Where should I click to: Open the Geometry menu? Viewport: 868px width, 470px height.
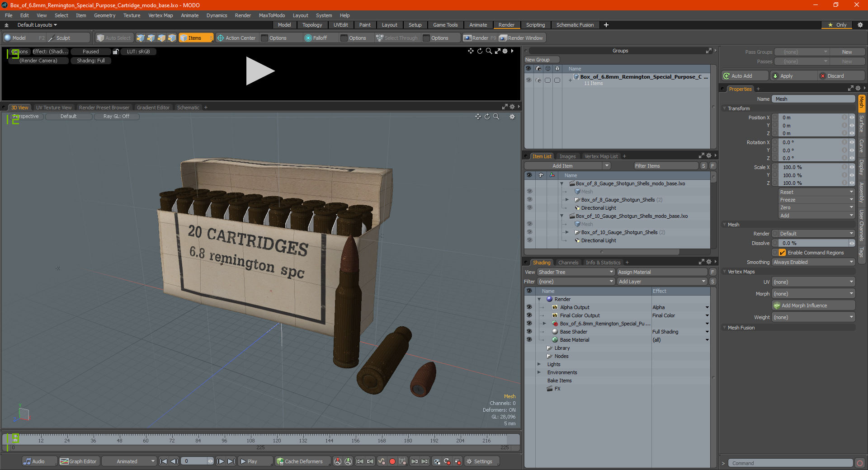point(104,15)
